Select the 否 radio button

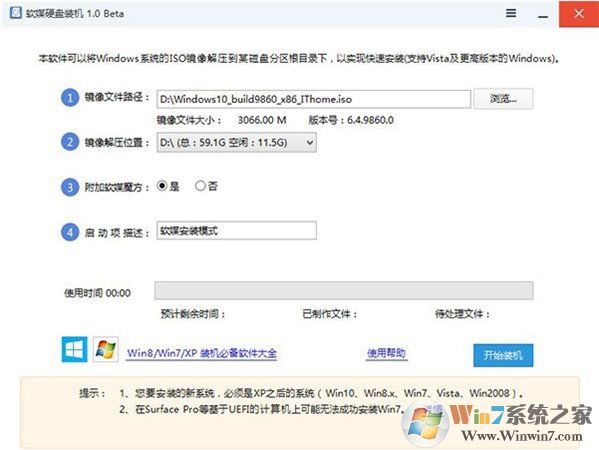[x=200, y=186]
